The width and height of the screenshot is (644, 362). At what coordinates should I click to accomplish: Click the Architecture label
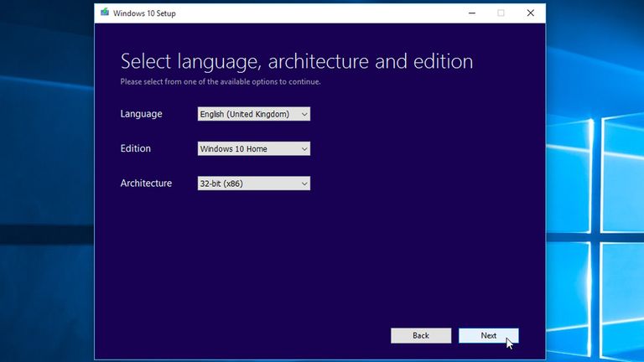coord(146,183)
